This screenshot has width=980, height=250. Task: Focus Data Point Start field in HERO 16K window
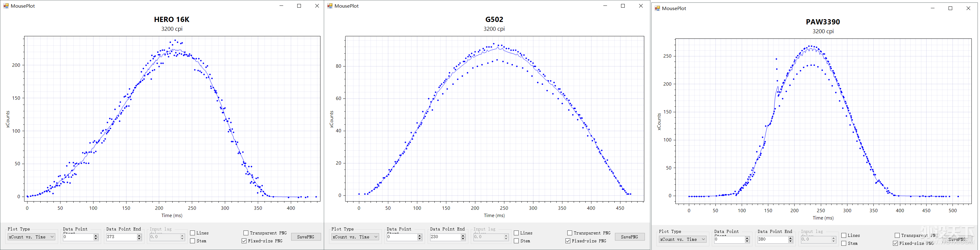coord(78,237)
